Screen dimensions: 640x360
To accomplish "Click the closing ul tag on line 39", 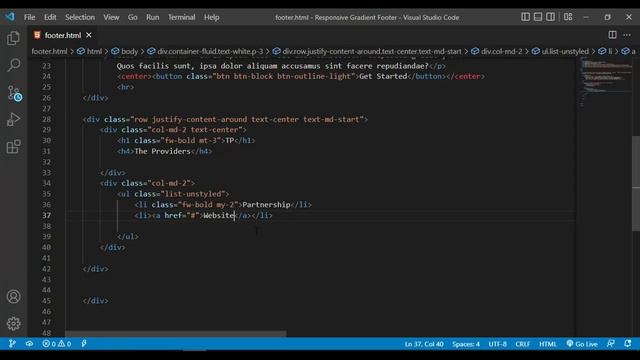I will pyautogui.click(x=128, y=237).
